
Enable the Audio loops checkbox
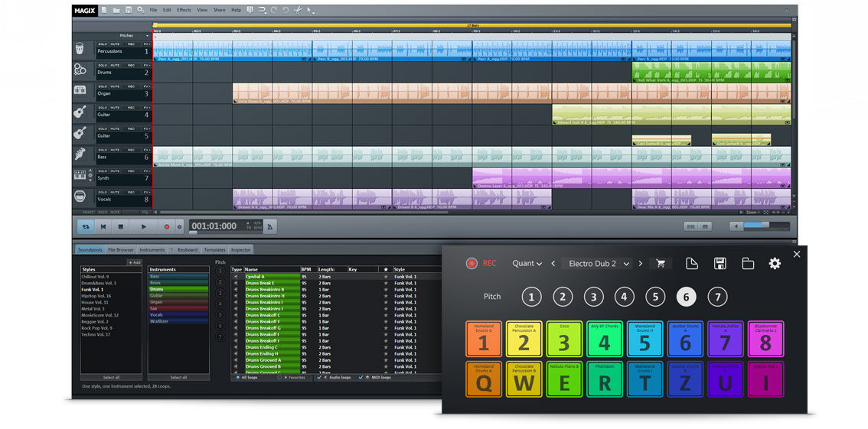319,377
